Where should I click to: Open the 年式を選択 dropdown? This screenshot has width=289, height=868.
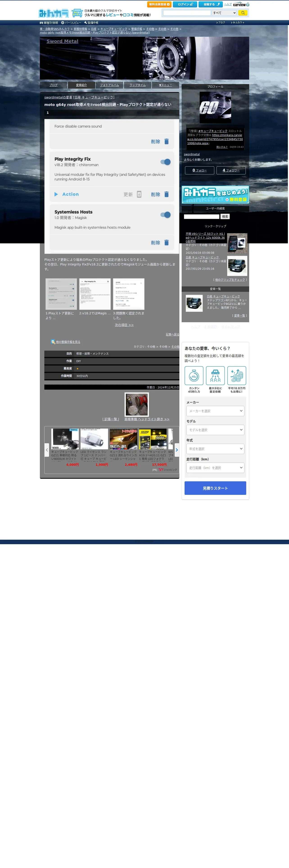coord(215,449)
